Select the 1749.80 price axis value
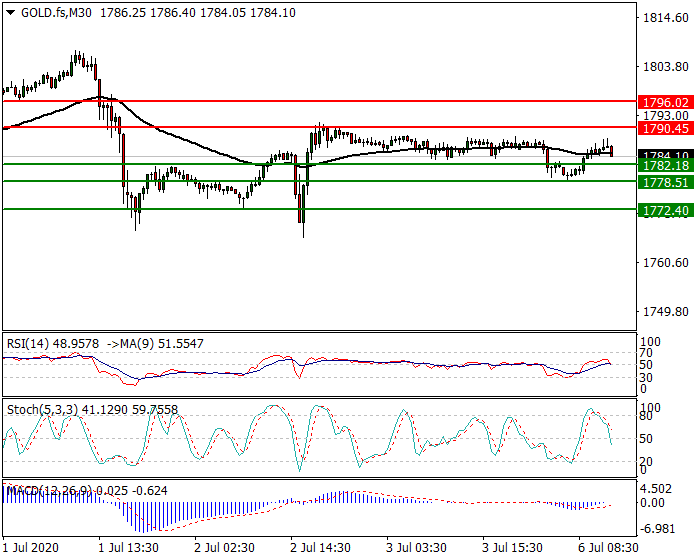Screen dimensions: 700x560 pyautogui.click(x=666, y=312)
